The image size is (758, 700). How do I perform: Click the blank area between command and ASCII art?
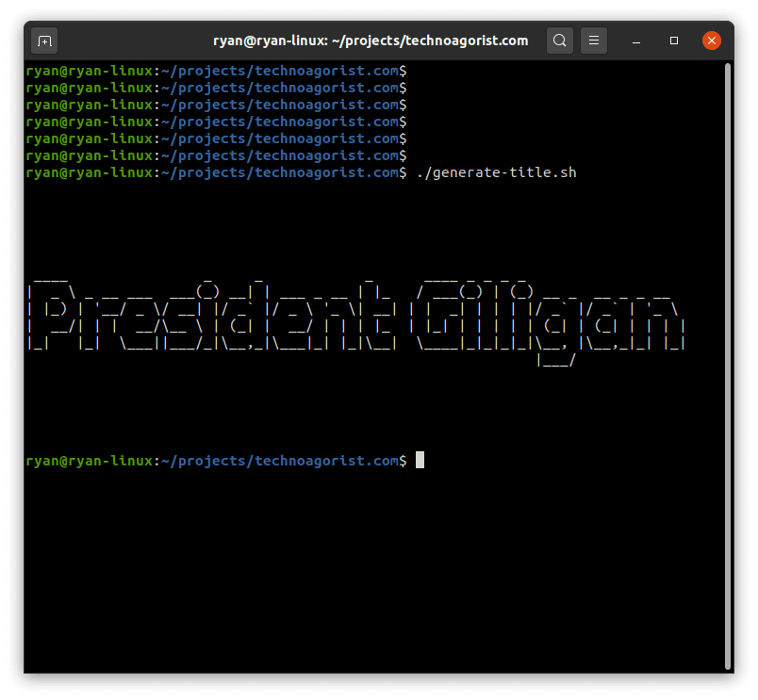click(x=377, y=226)
